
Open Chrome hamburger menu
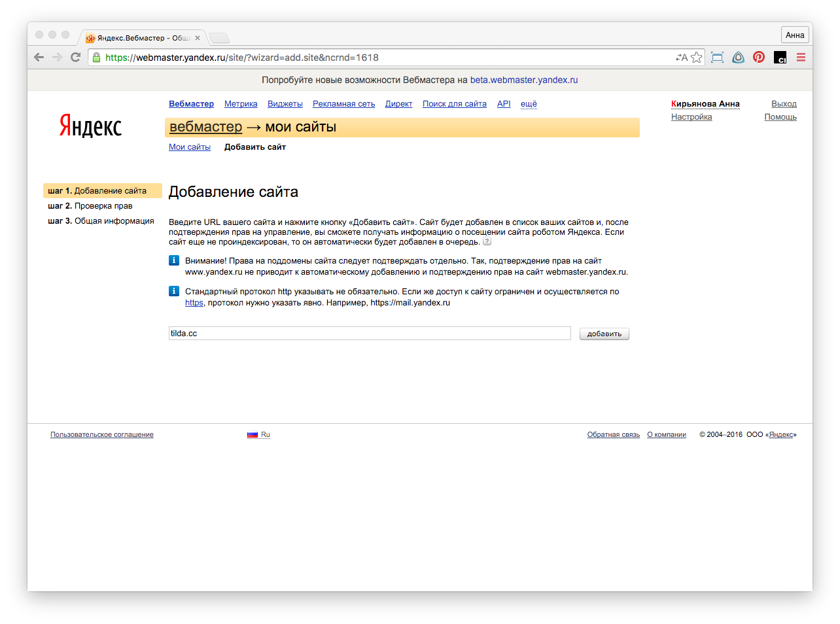801,58
